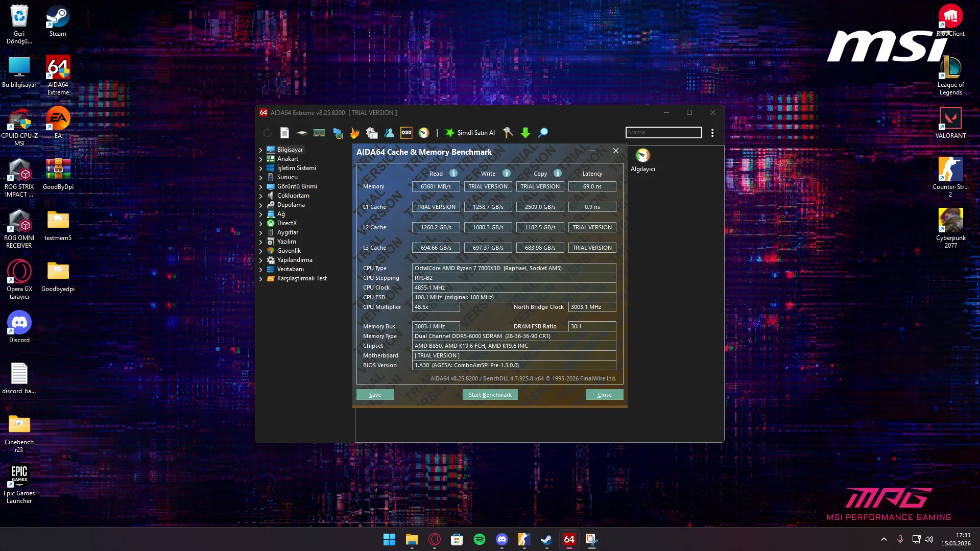The width and height of the screenshot is (980, 551).
Task: Click the Şimdi Satın Al button
Action: [x=470, y=133]
